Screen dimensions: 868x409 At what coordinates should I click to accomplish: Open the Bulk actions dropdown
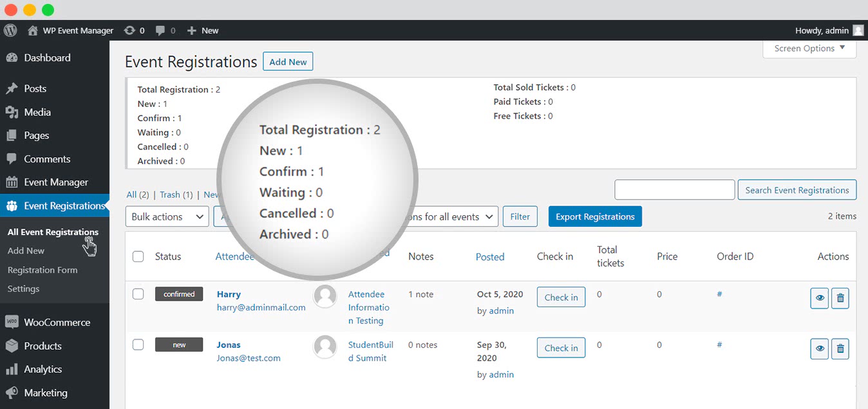(167, 216)
